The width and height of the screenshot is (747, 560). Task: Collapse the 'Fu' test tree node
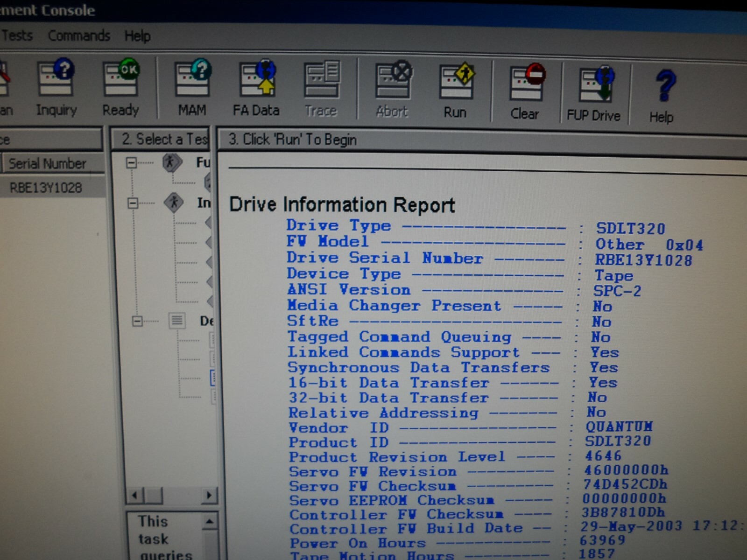[x=132, y=163]
